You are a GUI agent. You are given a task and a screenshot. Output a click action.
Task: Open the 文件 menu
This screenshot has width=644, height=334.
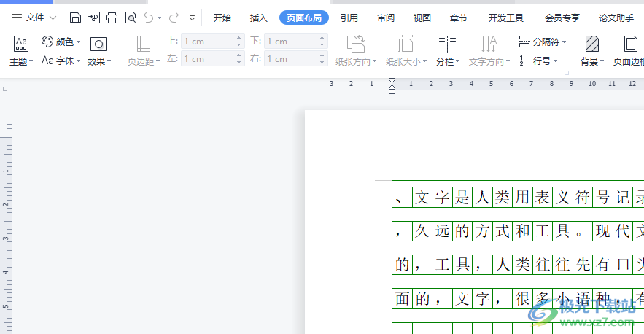[x=34, y=18]
